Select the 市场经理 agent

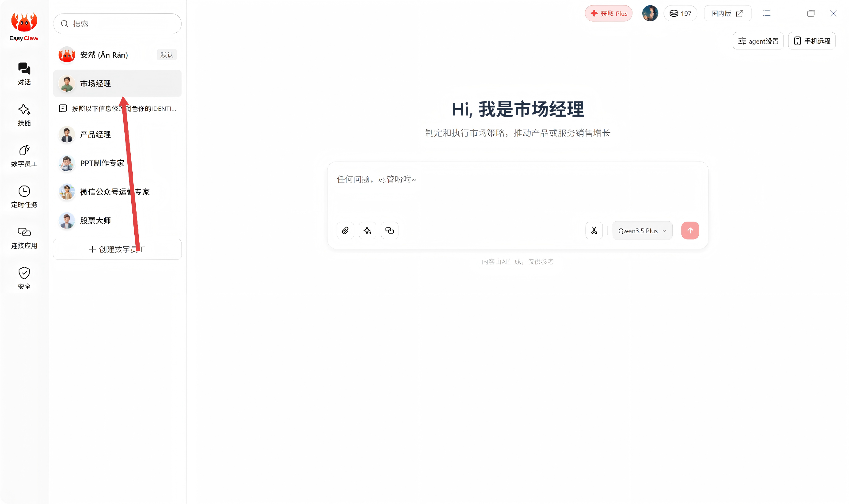tap(117, 83)
